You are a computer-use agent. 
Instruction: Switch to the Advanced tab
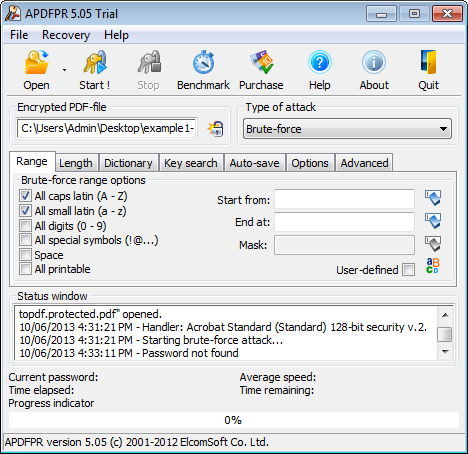click(364, 163)
